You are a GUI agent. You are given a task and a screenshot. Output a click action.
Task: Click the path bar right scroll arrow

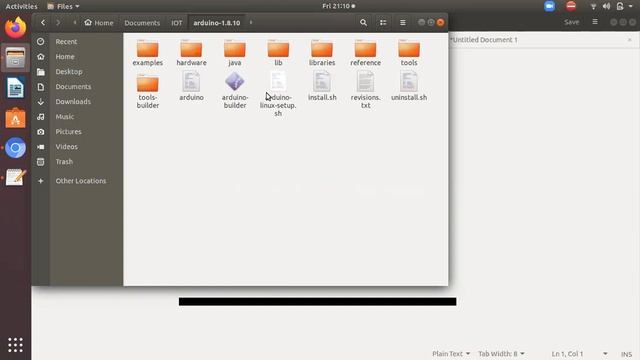tap(251, 23)
